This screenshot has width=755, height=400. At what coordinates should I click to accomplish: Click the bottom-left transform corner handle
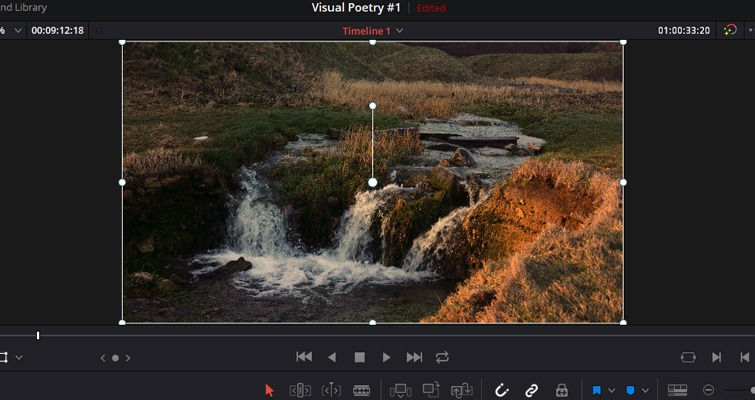122,323
